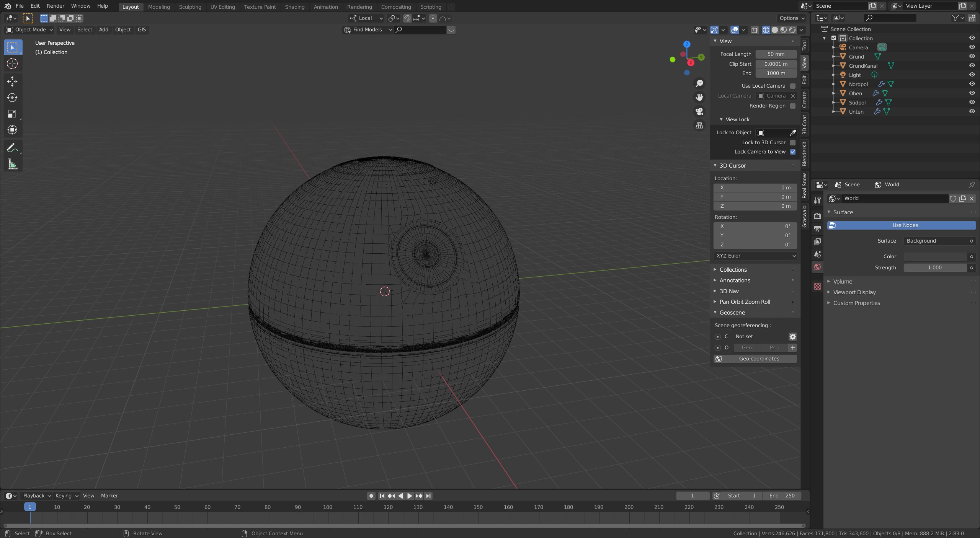Image resolution: width=980 pixels, height=538 pixels.
Task: Expand the Annotations panel
Action: click(735, 280)
